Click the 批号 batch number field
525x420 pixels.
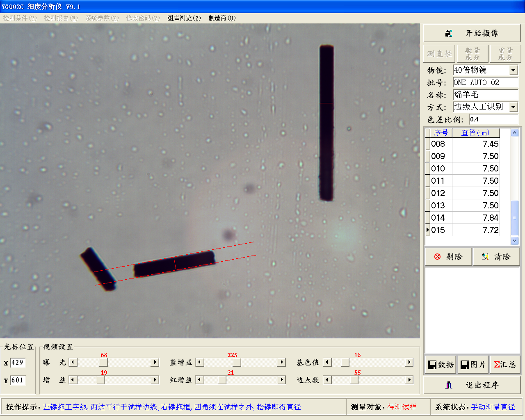pyautogui.click(x=485, y=82)
